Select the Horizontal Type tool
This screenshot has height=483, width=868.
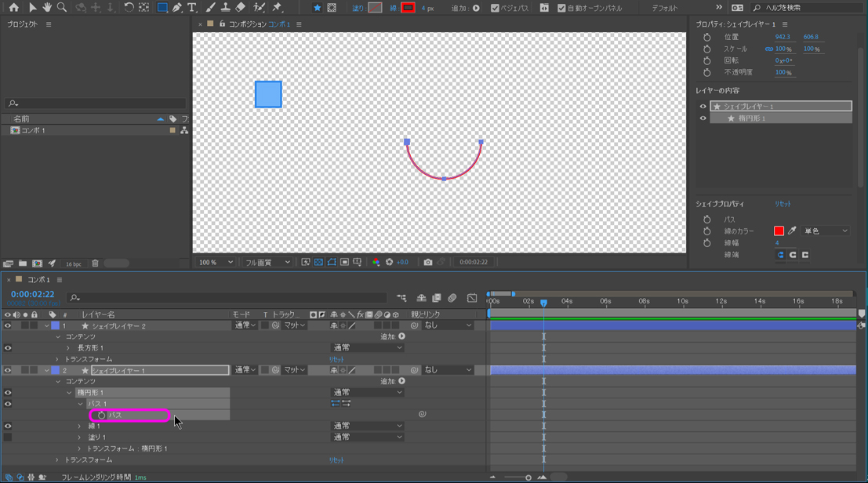[x=192, y=8]
